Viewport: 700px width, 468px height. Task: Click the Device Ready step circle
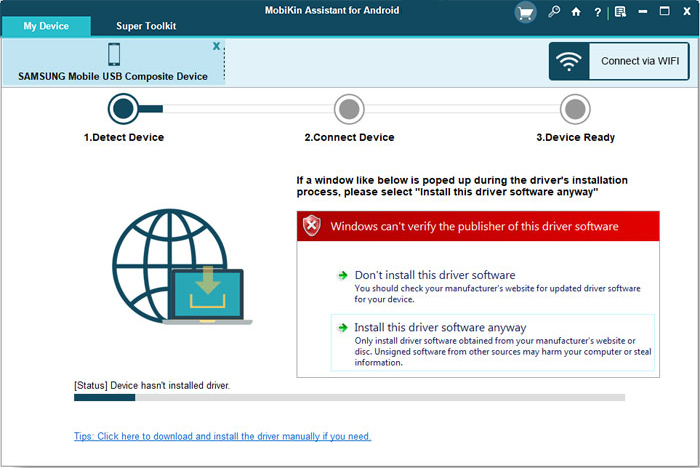[x=575, y=109]
